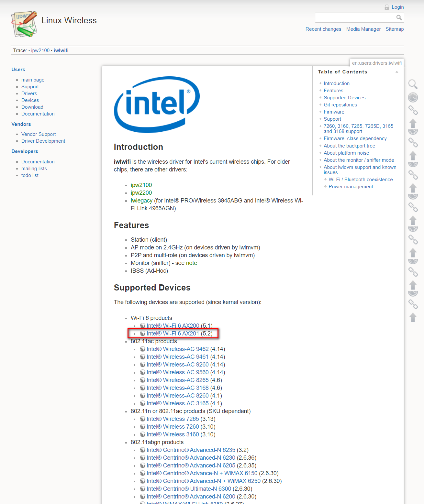Image resolution: width=424 pixels, height=504 pixels.
Task: Go to the Media Manager
Action: [363, 29]
